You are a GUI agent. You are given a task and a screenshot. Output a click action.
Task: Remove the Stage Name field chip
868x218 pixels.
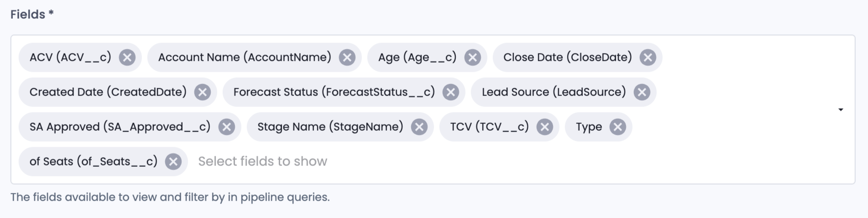419,127
